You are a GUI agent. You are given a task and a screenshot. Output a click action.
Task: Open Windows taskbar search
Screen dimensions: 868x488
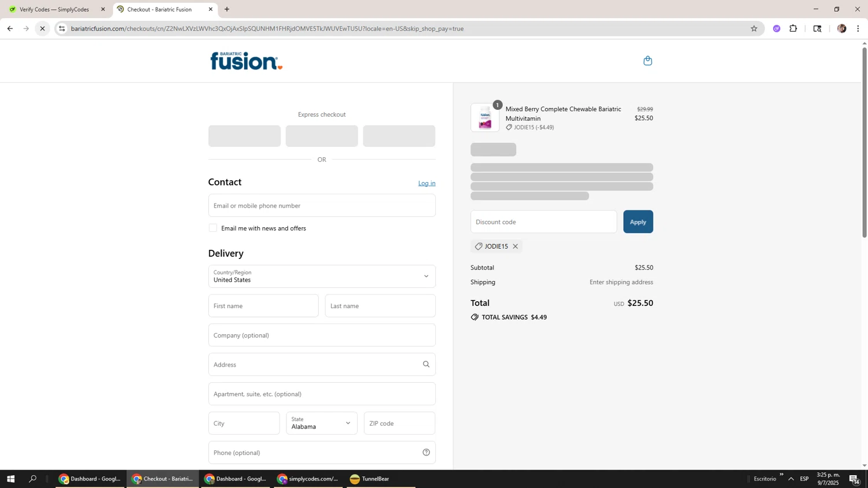pyautogui.click(x=33, y=479)
